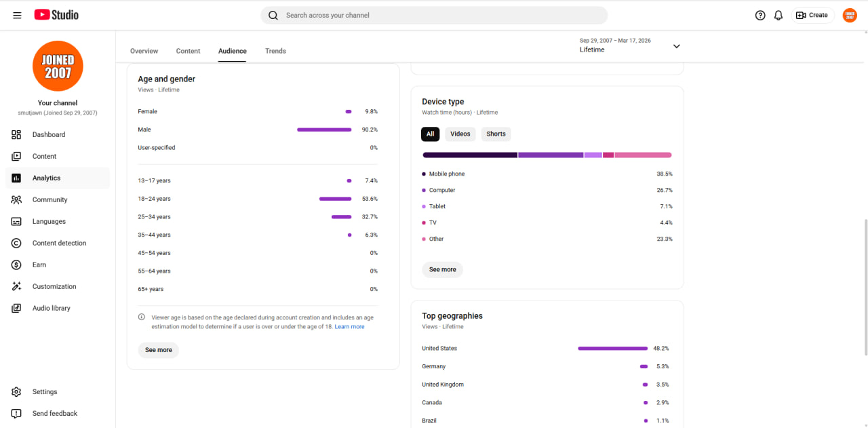Click the Computer bar segment
The width and height of the screenshot is (868, 428).
[x=551, y=155]
